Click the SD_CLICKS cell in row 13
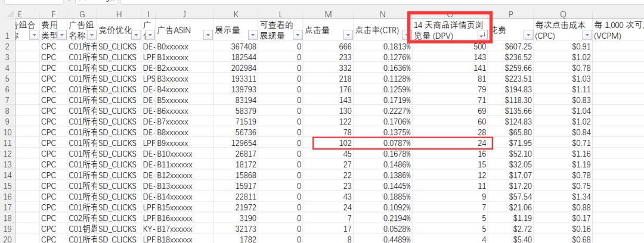The image size is (644, 243). [x=119, y=164]
